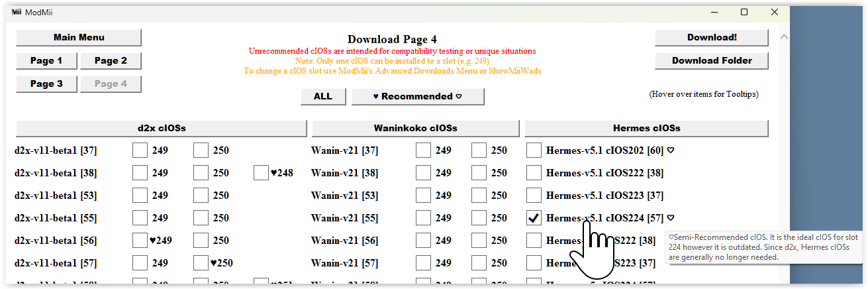Check slot 250 for Wanin-v21 [53]

tap(479, 196)
